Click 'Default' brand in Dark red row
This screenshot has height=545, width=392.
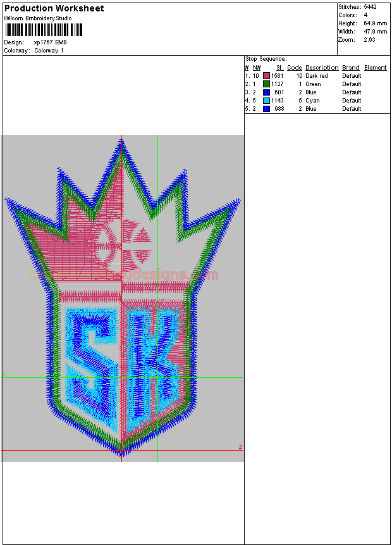click(x=352, y=76)
